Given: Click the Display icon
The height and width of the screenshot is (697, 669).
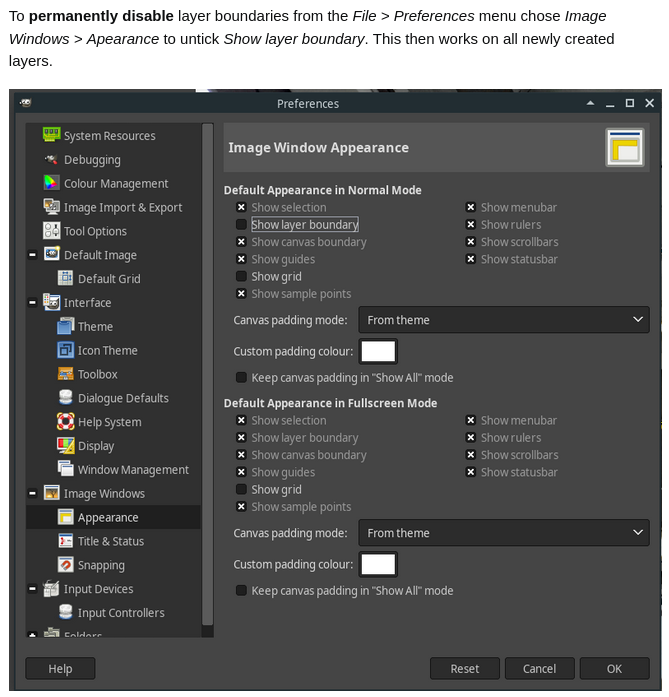Looking at the screenshot, I should point(65,445).
